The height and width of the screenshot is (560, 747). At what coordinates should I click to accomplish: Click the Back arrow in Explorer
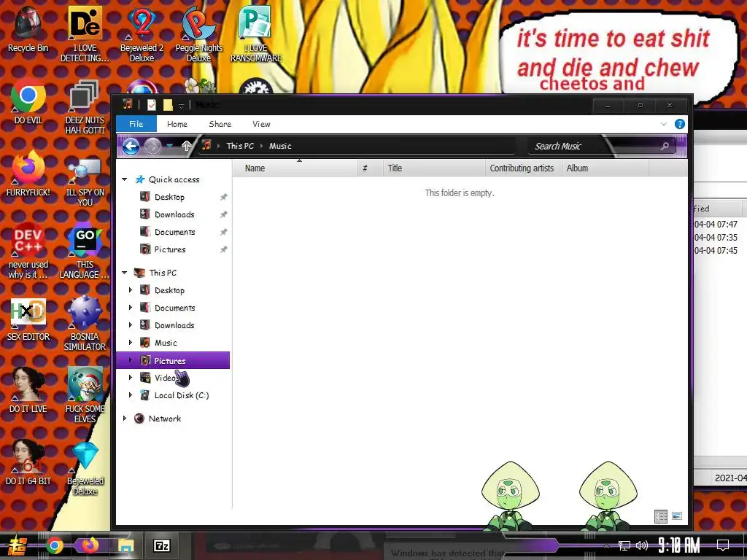pos(131,146)
